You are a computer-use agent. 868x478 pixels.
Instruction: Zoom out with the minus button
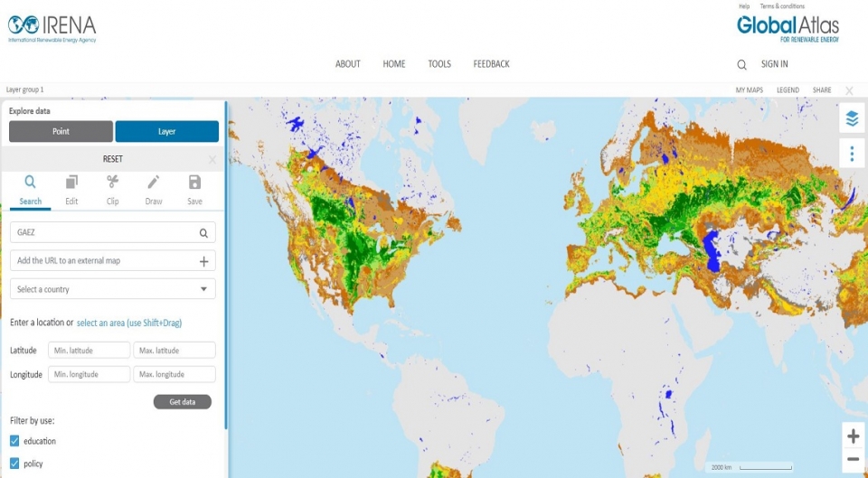click(853, 460)
